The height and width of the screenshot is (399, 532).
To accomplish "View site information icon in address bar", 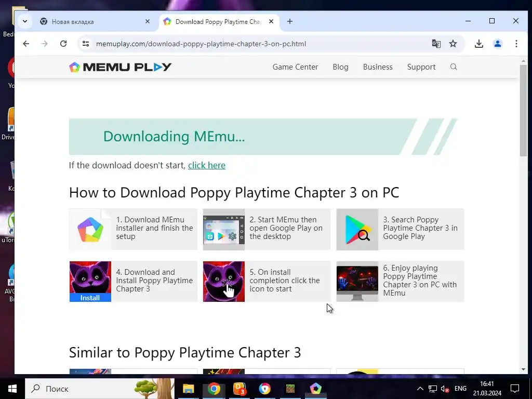I will click(x=86, y=44).
